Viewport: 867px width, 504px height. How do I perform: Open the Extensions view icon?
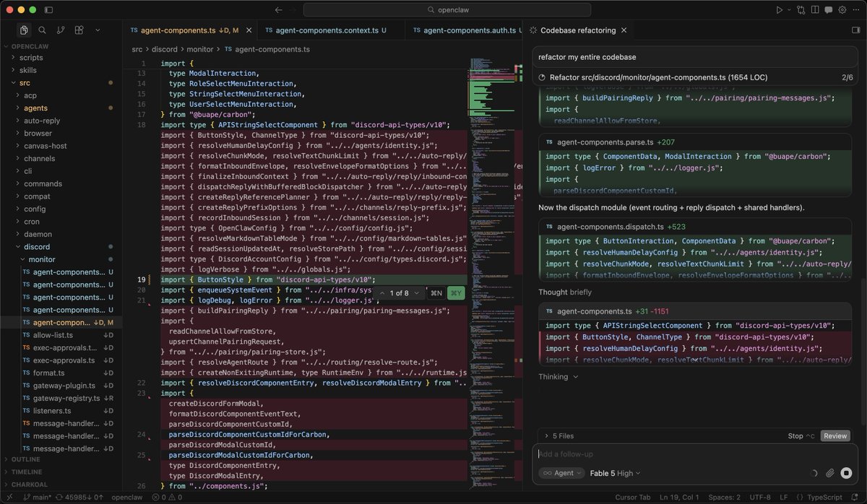[79, 30]
